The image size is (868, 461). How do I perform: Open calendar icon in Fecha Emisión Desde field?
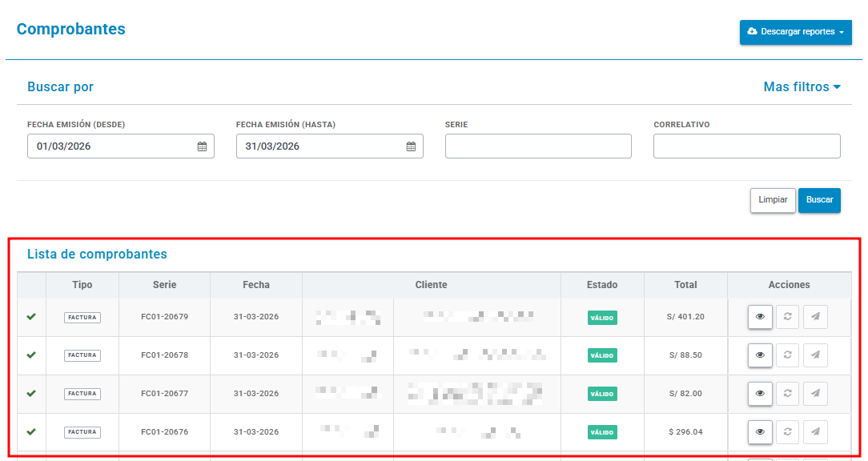(x=202, y=146)
